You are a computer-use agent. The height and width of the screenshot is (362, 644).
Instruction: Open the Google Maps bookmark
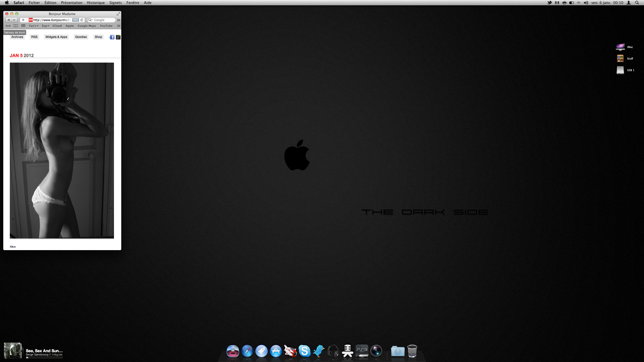pyautogui.click(x=87, y=26)
